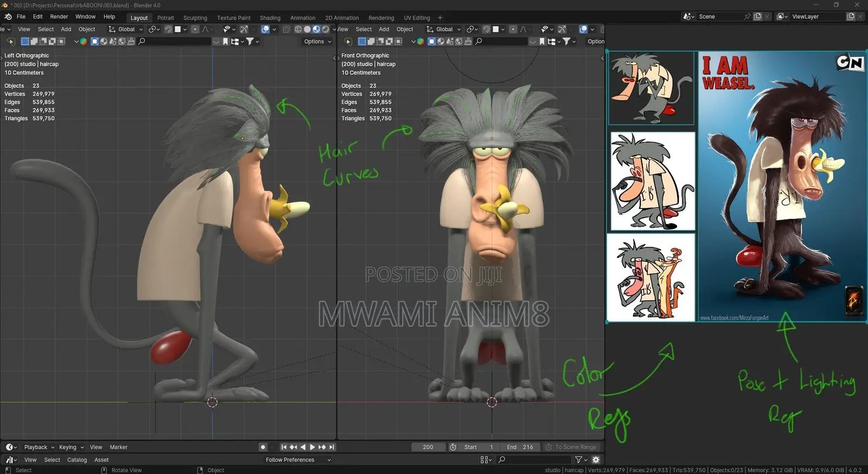Click Catalog menu in asset browser
Image resolution: width=868 pixels, height=474 pixels.
click(77, 460)
